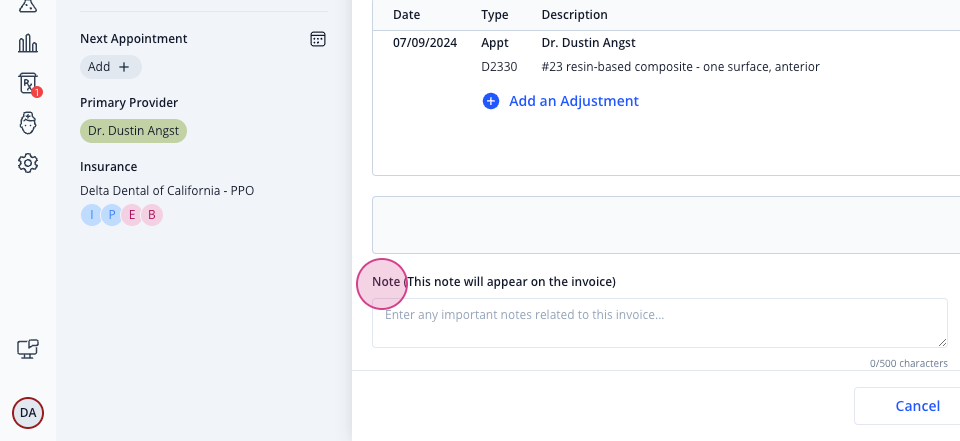This screenshot has width=960, height=441.
Task: Select the Dr. Dustin Angst provider chip
Action: (x=133, y=131)
